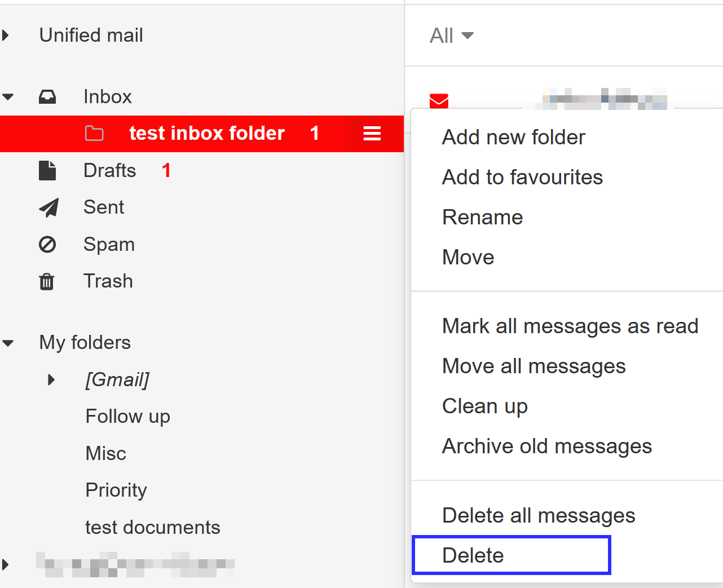The image size is (723, 588).
Task: Choose Archive old messages
Action: pyautogui.click(x=546, y=446)
